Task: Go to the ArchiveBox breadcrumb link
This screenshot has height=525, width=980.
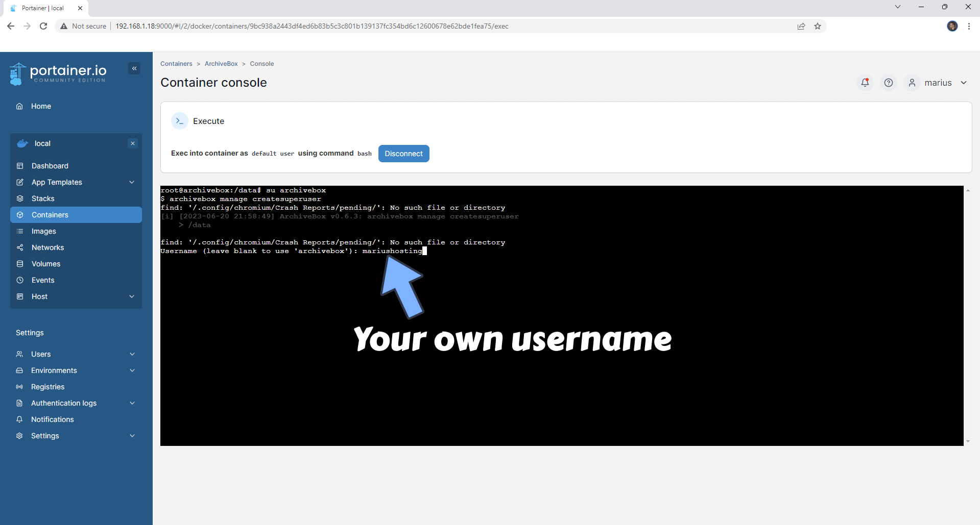Action: [x=221, y=64]
